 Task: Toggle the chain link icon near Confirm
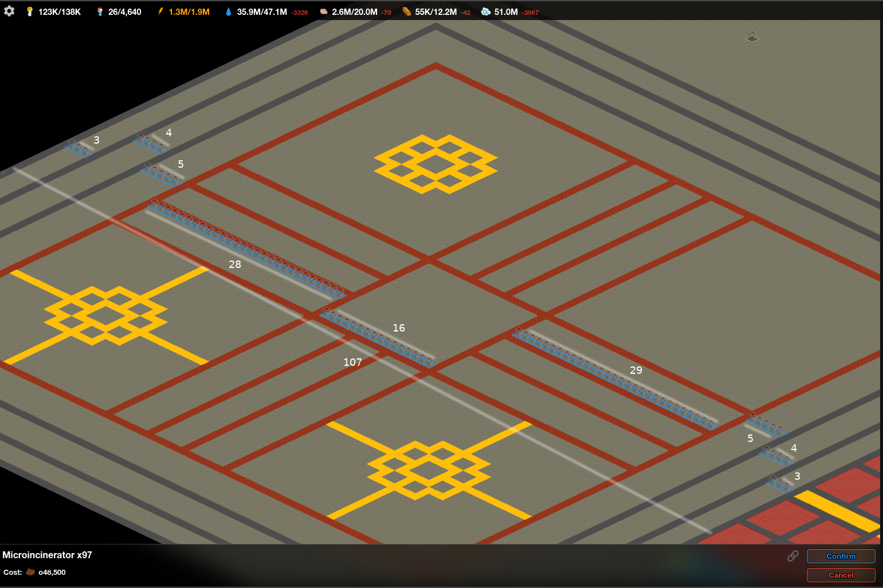793,555
